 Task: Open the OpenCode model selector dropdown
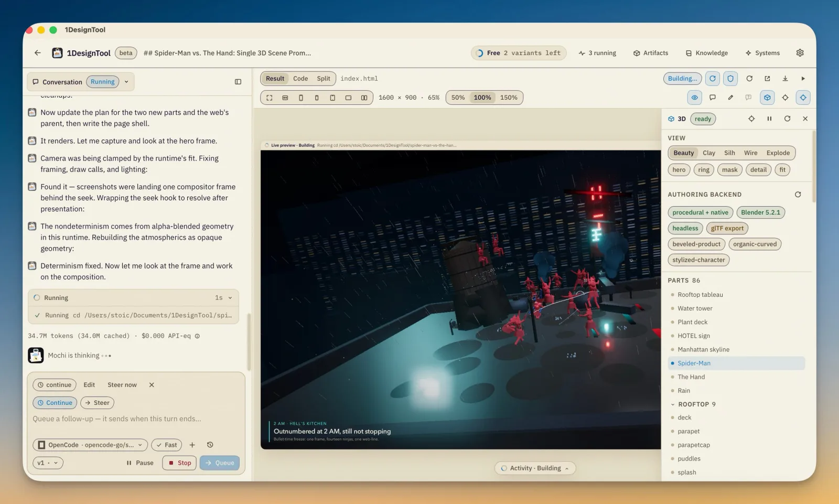point(90,445)
